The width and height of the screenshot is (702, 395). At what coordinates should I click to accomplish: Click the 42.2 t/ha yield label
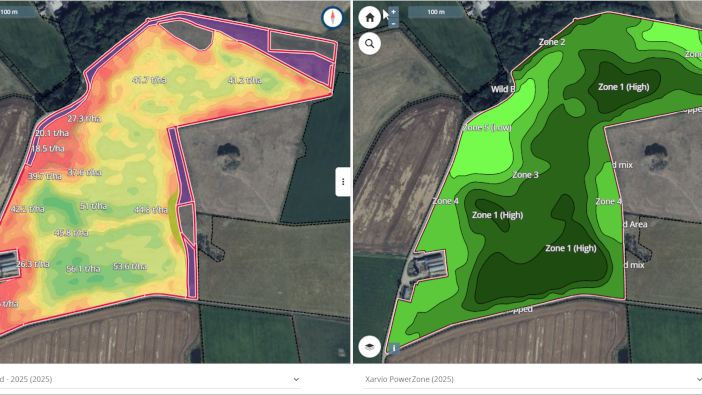tap(28, 209)
